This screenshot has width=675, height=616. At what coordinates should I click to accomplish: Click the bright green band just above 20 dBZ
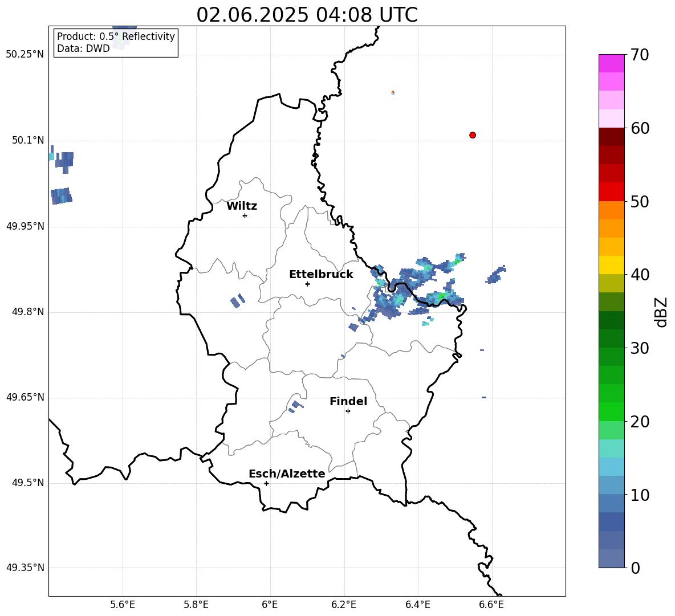[x=611, y=412]
